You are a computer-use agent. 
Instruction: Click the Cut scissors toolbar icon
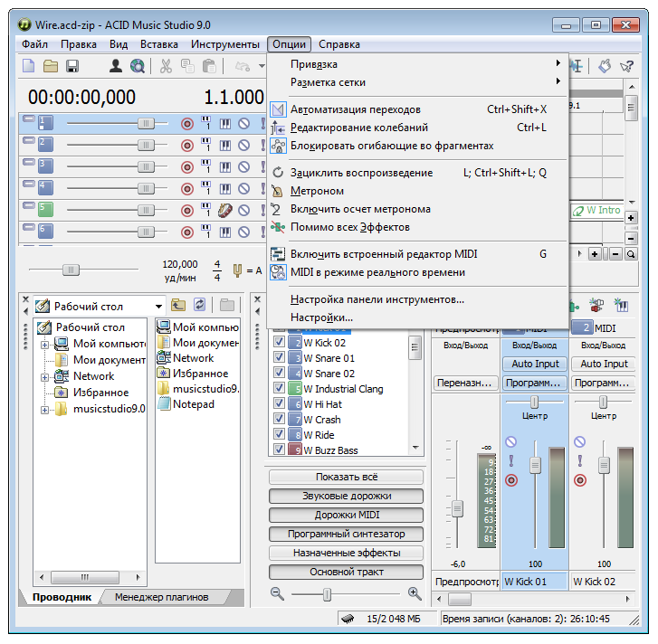pyautogui.click(x=166, y=66)
